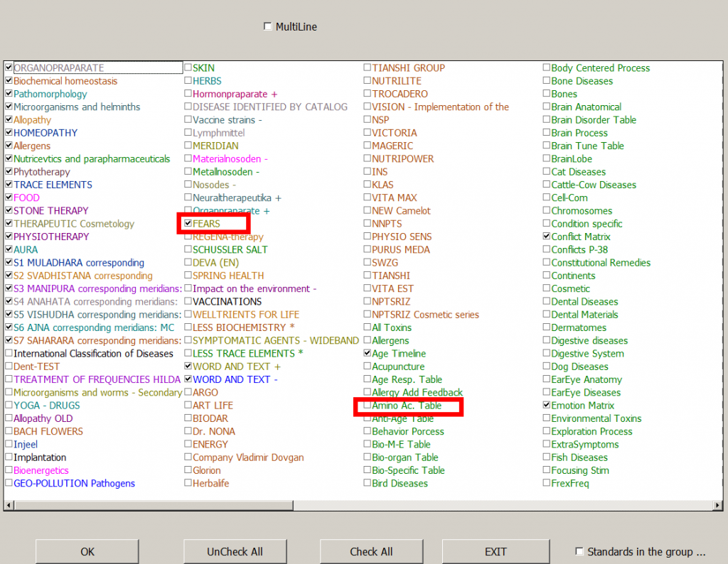The image size is (728, 564).
Task: Uncheck the Age Timeline checkbox
Action: 367,353
